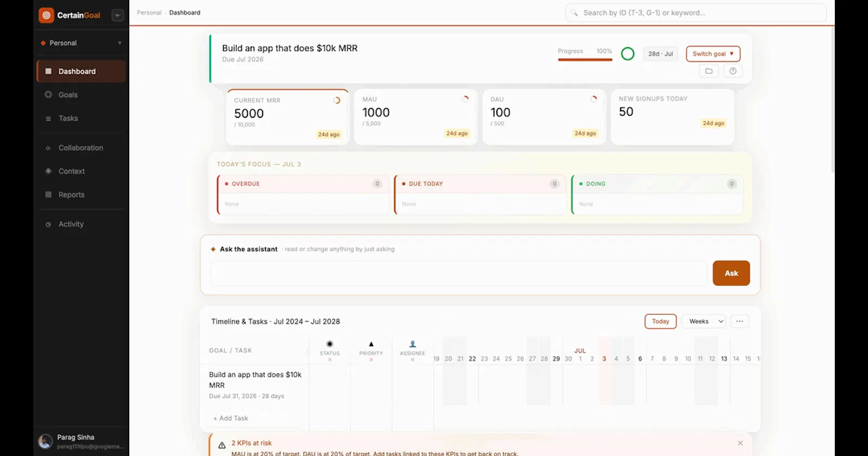Go to Goals in the sidebar

coord(81,94)
